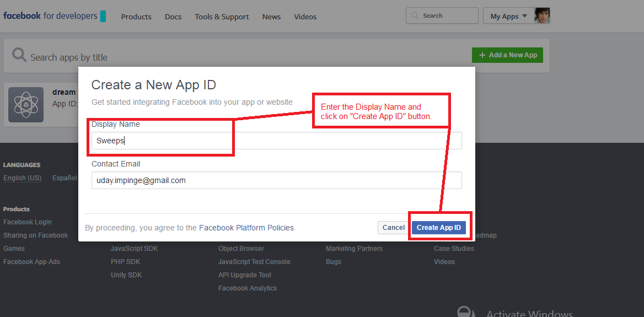This screenshot has width=644, height=317.
Task: Open the Products menu
Action: 136,17
